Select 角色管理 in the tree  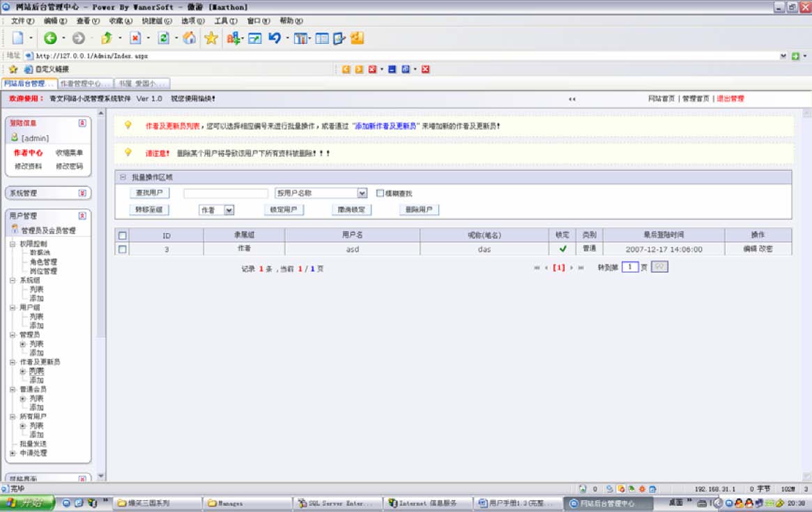43,262
